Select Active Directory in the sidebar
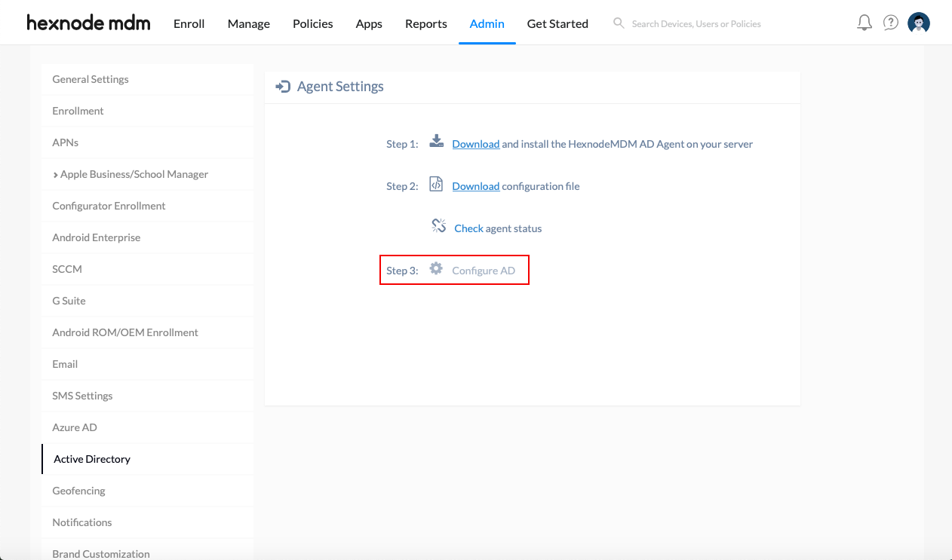The height and width of the screenshot is (560, 952). click(x=148, y=459)
